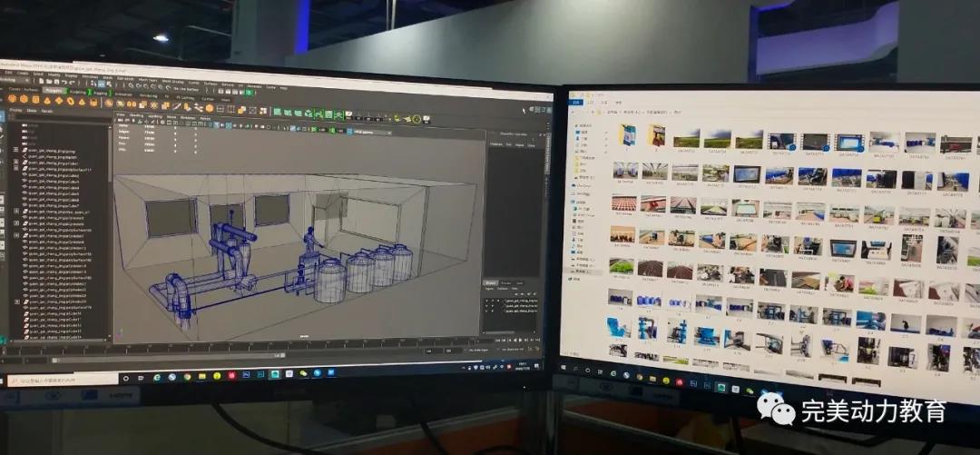This screenshot has height=455, width=980.
Task: Click Open Scene icon in Maya status line
Action: click(x=49, y=82)
